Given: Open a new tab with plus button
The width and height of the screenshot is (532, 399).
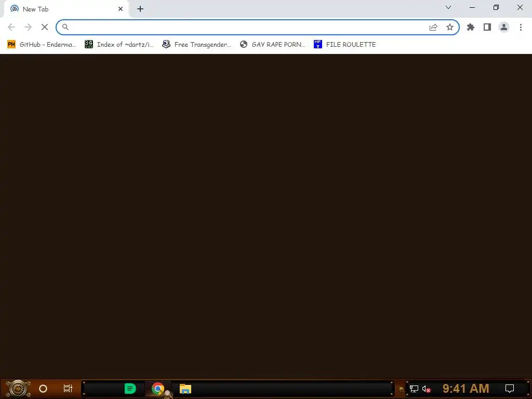Looking at the screenshot, I should click(x=140, y=9).
